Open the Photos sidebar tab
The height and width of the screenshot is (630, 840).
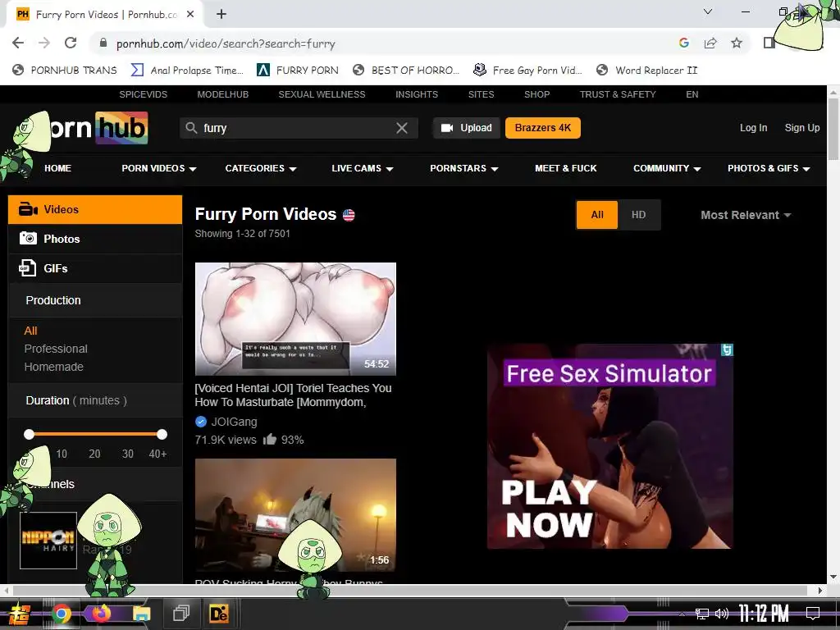tap(95, 239)
